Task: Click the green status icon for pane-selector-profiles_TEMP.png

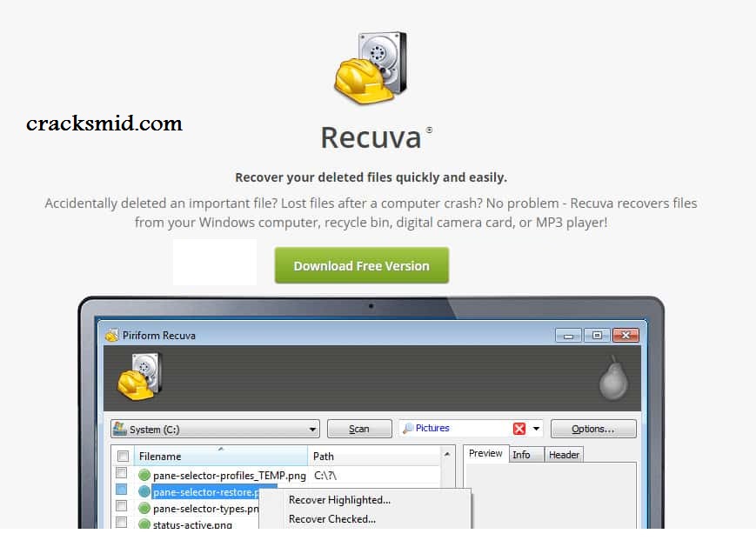Action: point(144,475)
